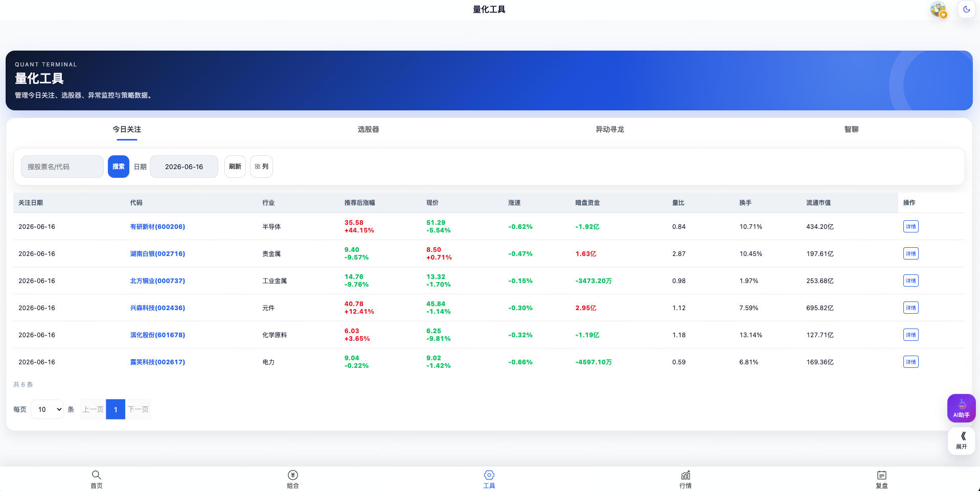Image resolution: width=980 pixels, height=491 pixels.
Task: Click 详情 icon for 有研新材 row
Action: coord(910,226)
